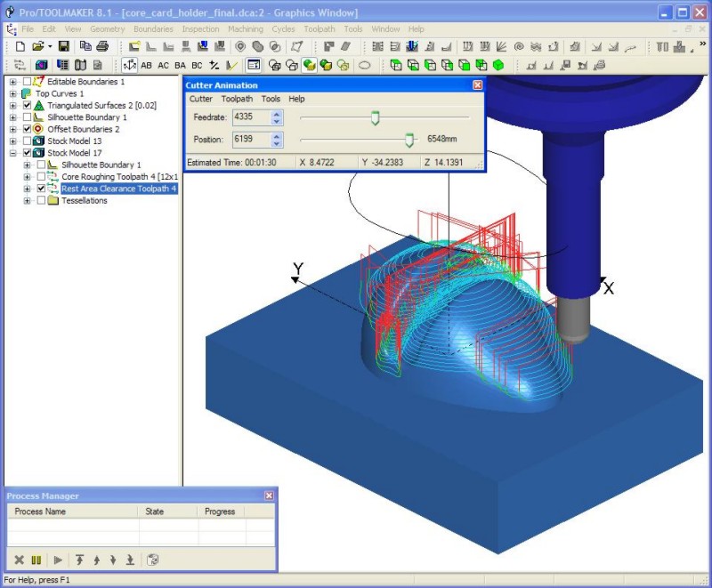Enable the Editable Boundaries 1 checkbox
Screen dimensions: 712x588
[28, 82]
